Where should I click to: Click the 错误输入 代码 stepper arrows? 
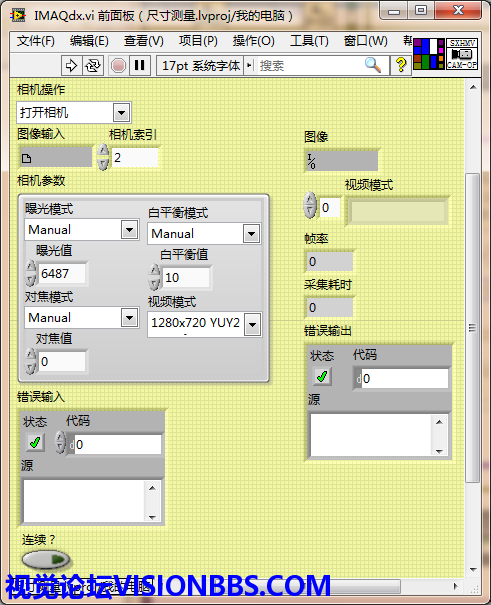click(60, 442)
